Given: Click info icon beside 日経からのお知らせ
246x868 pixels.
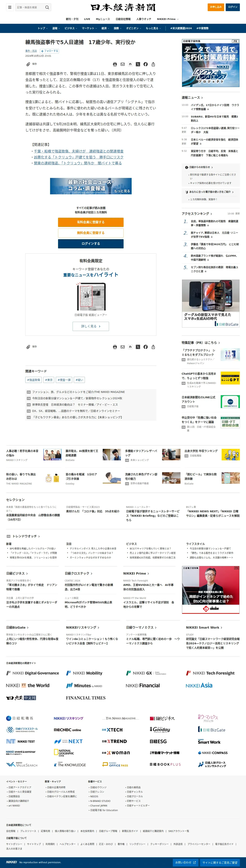Looking at the screenshot, I should tap(187, 167).
